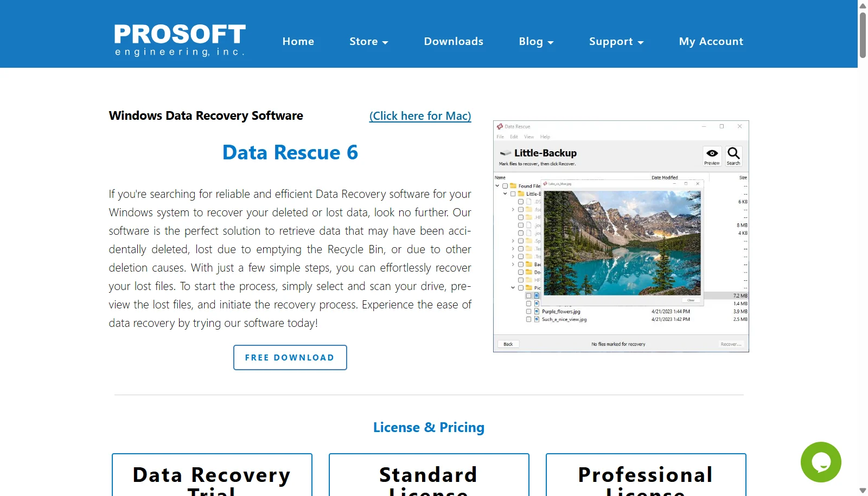Click the Prosoft Engineering logo

(x=180, y=40)
